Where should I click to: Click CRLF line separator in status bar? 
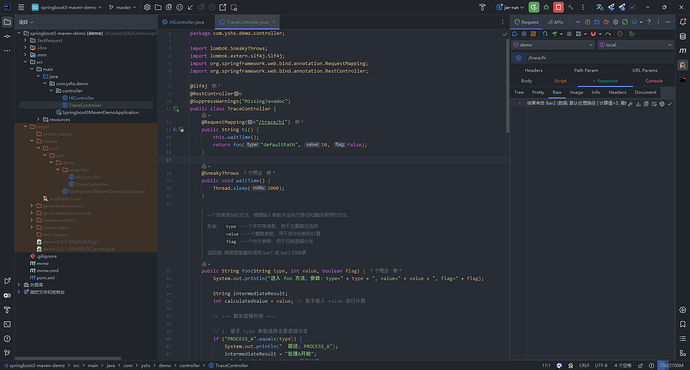584,366
